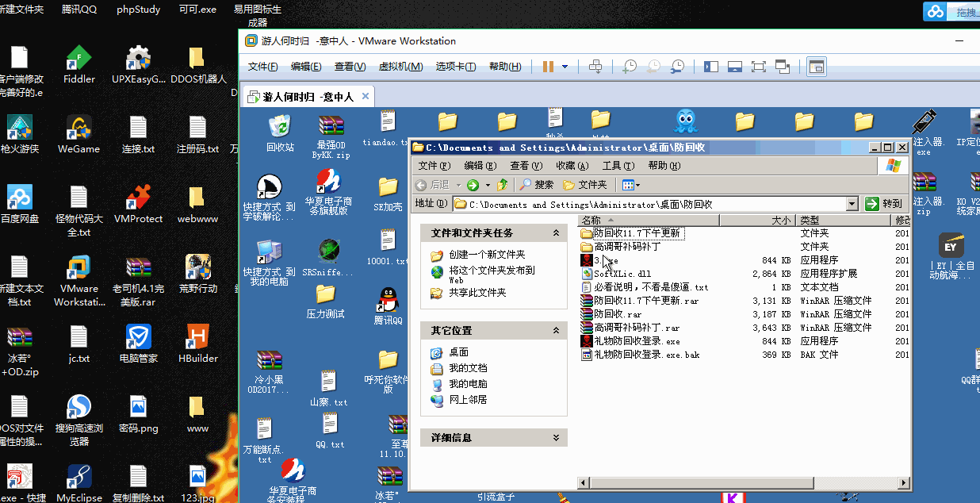Sort files by 名称 column header

coord(649,220)
